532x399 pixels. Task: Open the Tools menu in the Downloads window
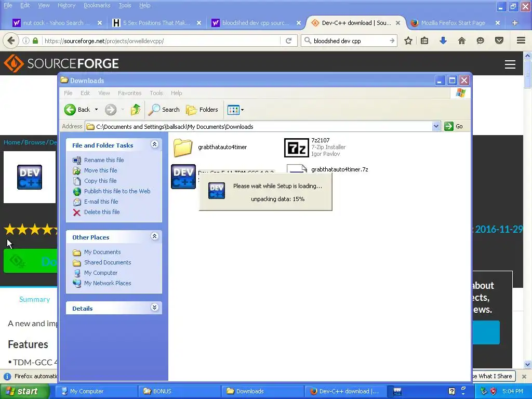(156, 93)
